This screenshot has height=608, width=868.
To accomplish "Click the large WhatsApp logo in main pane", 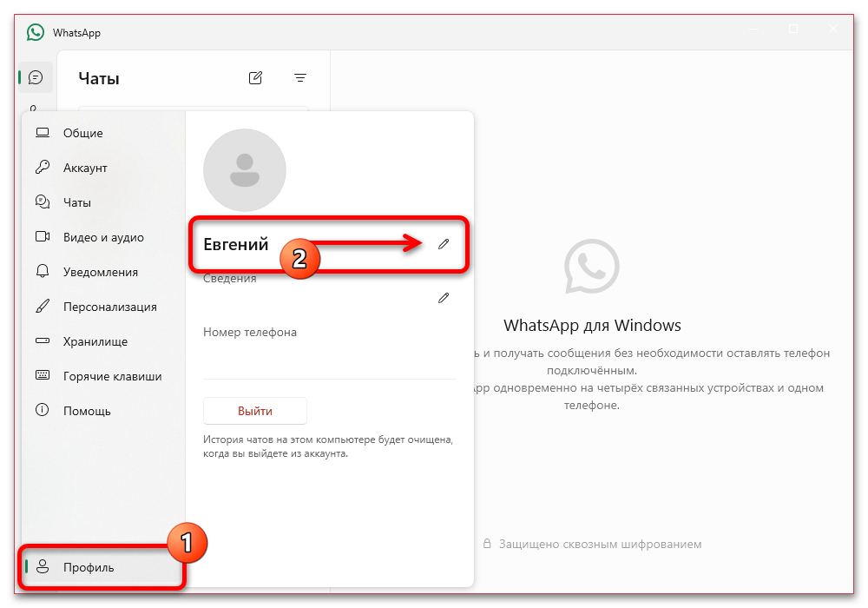I will point(592,267).
